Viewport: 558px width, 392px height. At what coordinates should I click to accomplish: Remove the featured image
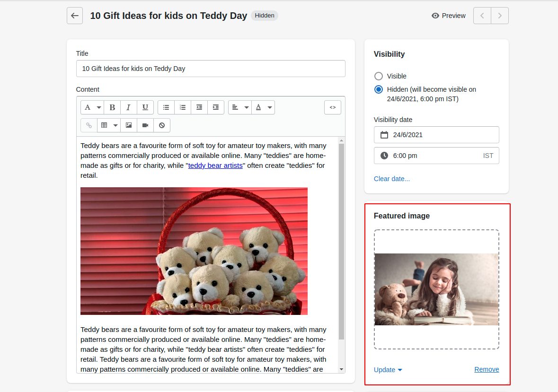click(x=487, y=369)
